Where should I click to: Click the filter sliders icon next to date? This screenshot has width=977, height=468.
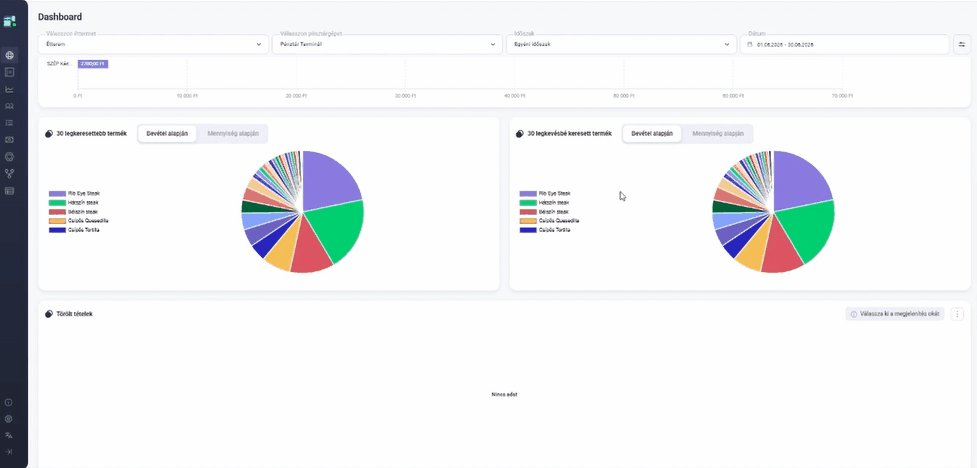point(962,44)
